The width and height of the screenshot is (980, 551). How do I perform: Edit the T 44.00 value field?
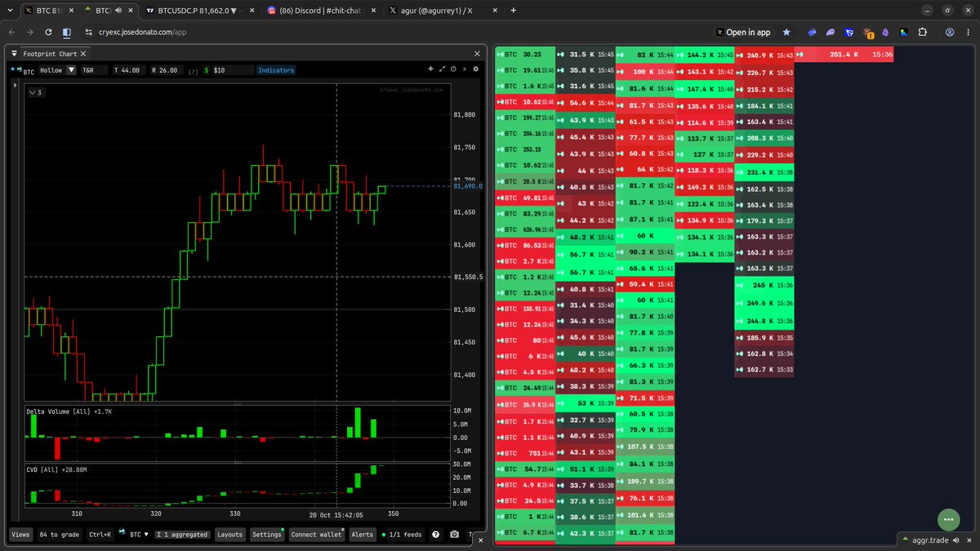pyautogui.click(x=128, y=70)
